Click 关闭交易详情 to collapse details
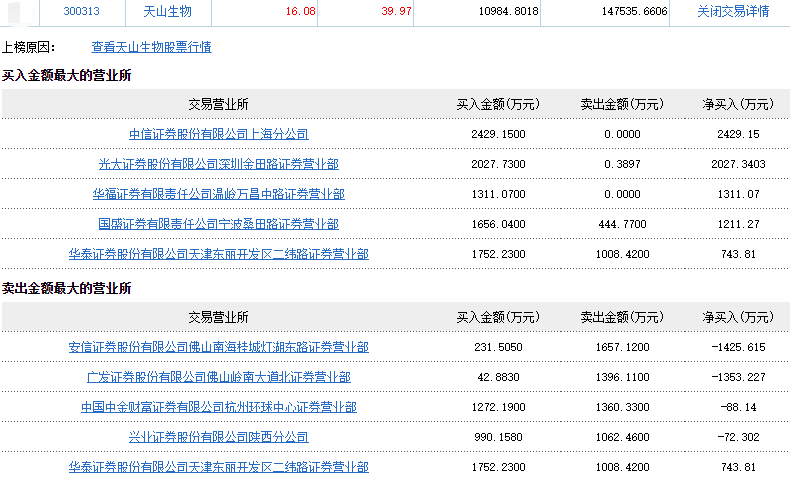The width and height of the screenshot is (790, 481). tap(733, 11)
